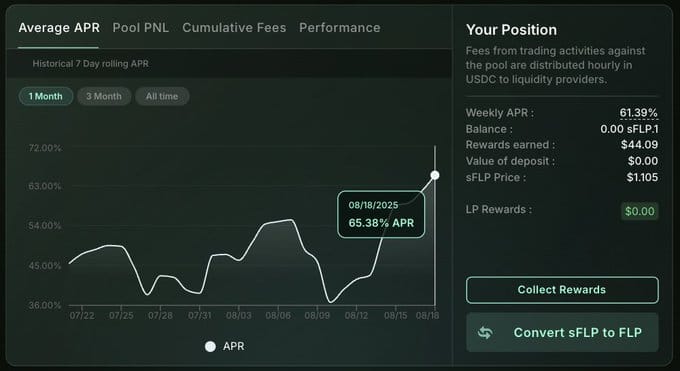This screenshot has width=680, height=371.
Task: Click the highlighted data point on chart line
Action: 435,175
